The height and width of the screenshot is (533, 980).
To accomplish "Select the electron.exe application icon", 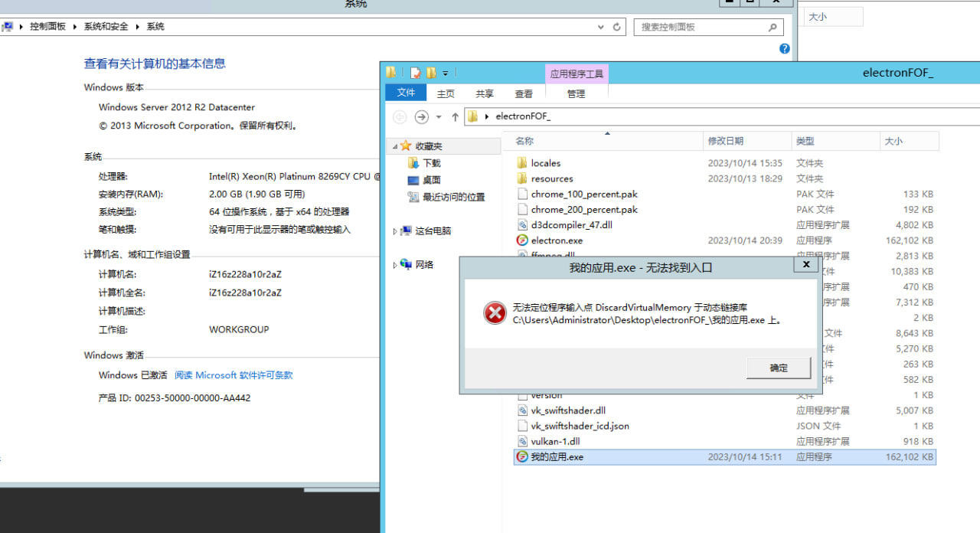I will pos(522,240).
